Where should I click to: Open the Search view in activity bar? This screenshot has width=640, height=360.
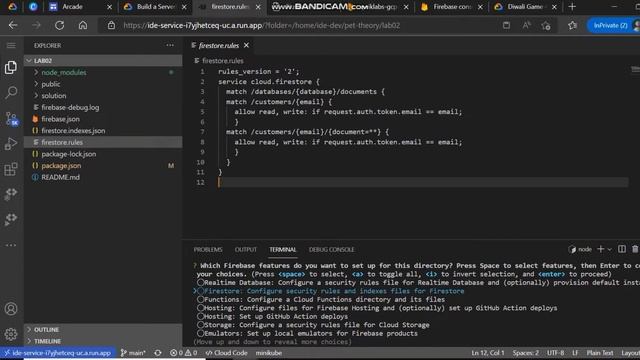click(x=11, y=93)
